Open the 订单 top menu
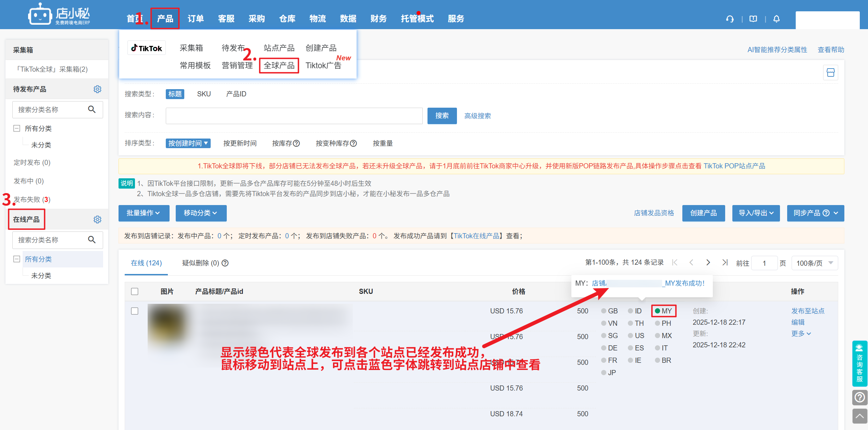The image size is (868, 430). click(x=196, y=19)
